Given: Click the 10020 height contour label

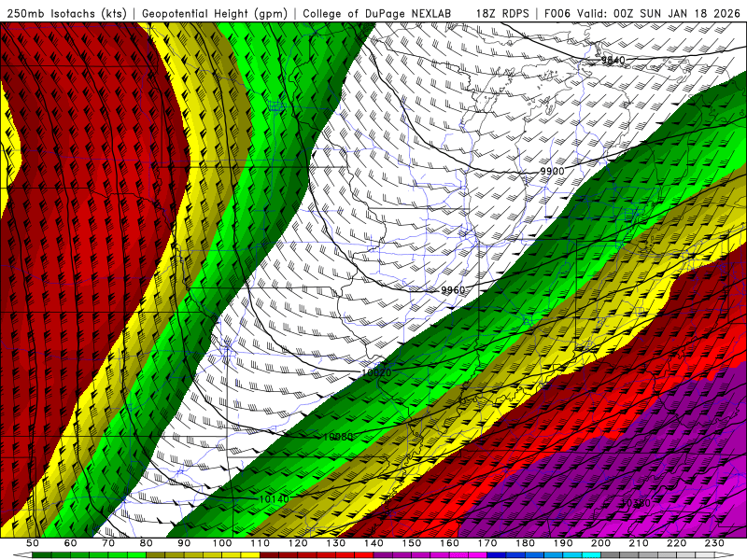Looking at the screenshot, I should [x=377, y=372].
